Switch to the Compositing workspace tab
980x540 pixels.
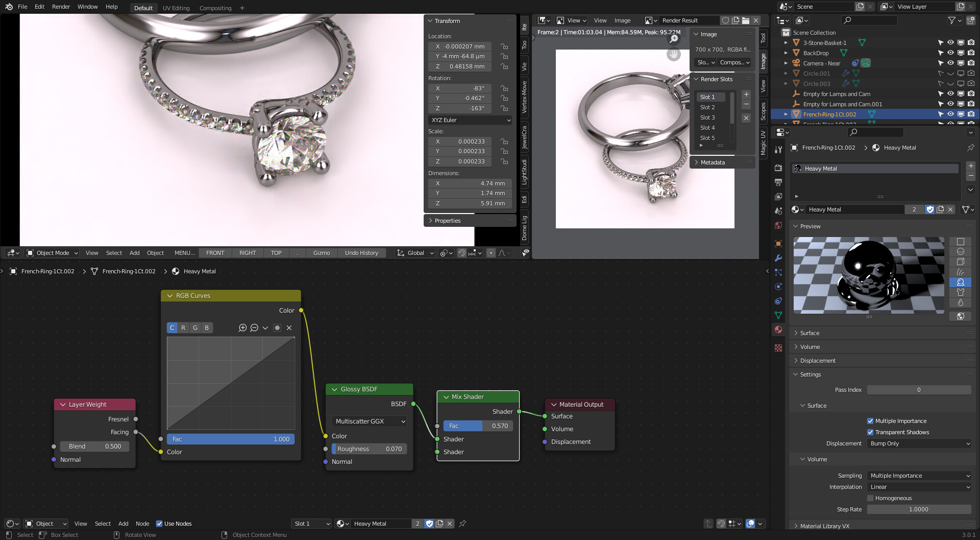[x=215, y=8]
